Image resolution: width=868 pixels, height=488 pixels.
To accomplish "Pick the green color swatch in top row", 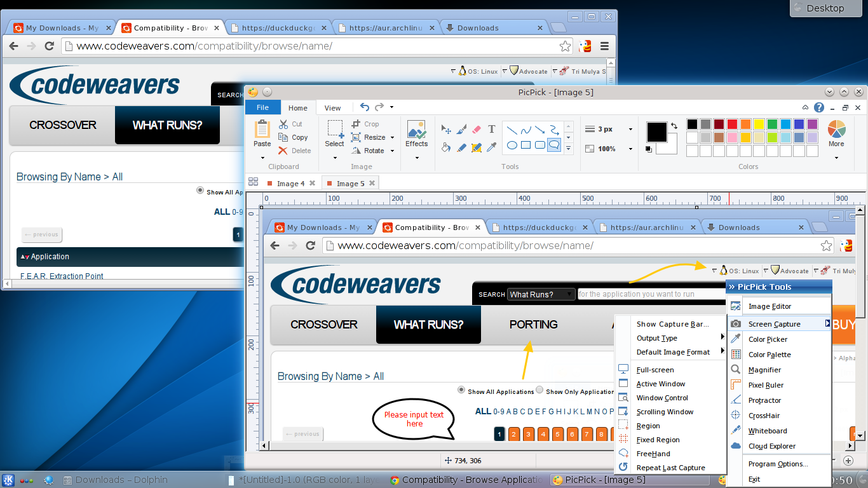I will point(772,124).
